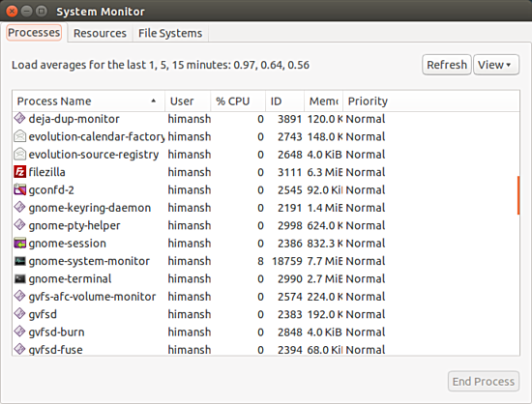Click the 832.3 K memory value
The width and height of the screenshot is (532, 404).
coord(325,244)
